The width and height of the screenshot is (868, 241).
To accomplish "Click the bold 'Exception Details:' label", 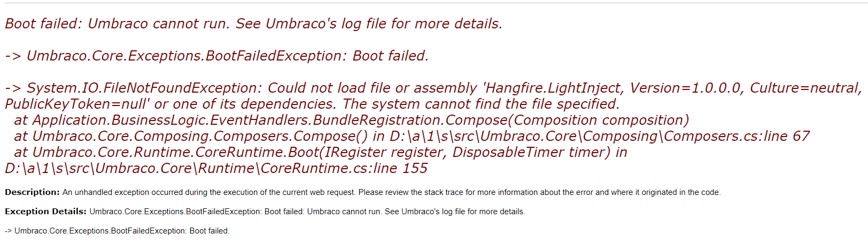I will (45, 212).
